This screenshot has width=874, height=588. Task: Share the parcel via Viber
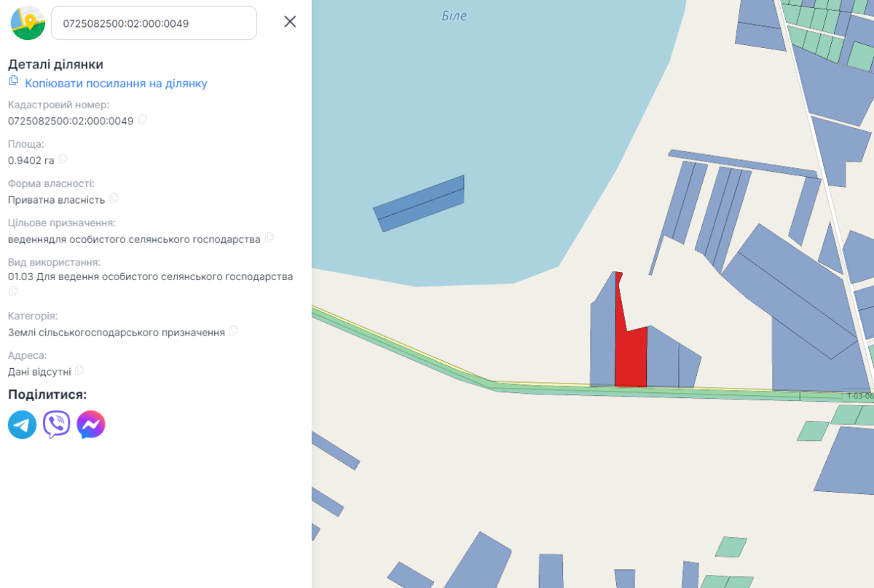(x=57, y=424)
